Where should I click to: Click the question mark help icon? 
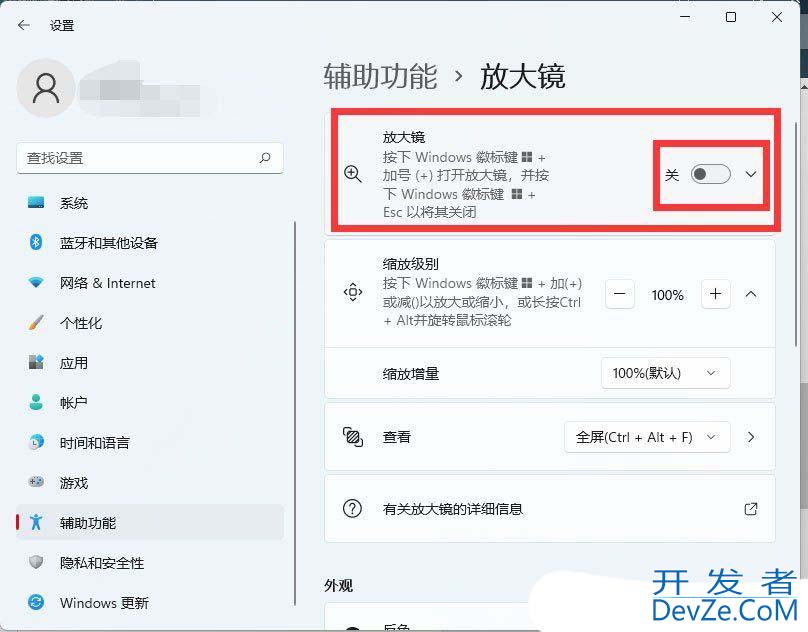[352, 509]
